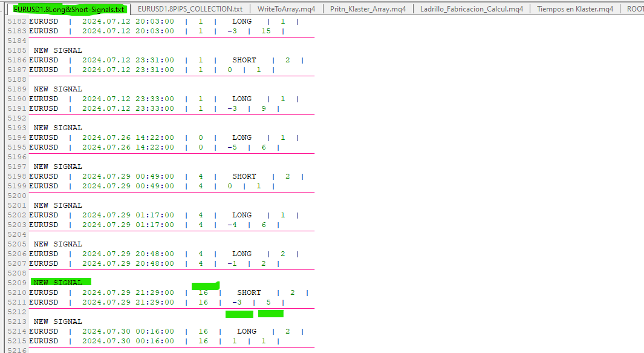Open the WriteToArray.mq4 tab
The width and height of the screenshot is (644, 353).
click(x=286, y=9)
